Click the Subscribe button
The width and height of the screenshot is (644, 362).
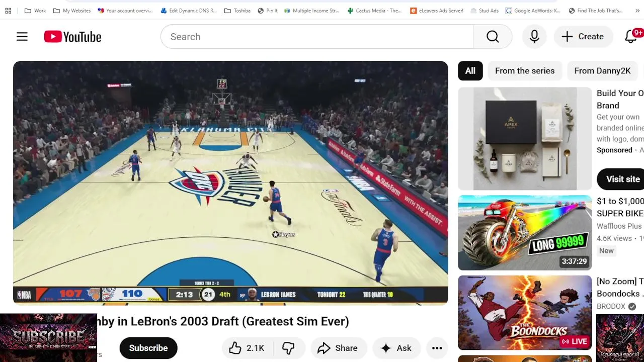148,348
